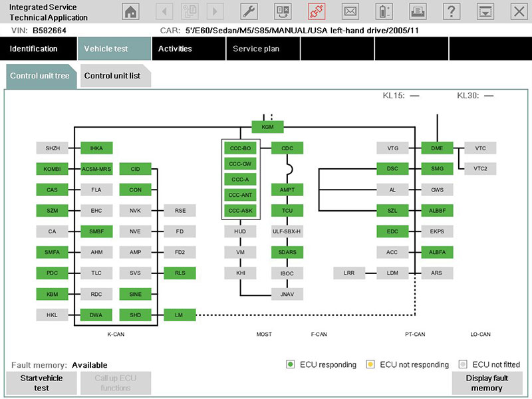Screen dimensions: 532x399
Task: Click the minimize-to-tray toolbar icon
Action: pyautogui.click(x=485, y=11)
